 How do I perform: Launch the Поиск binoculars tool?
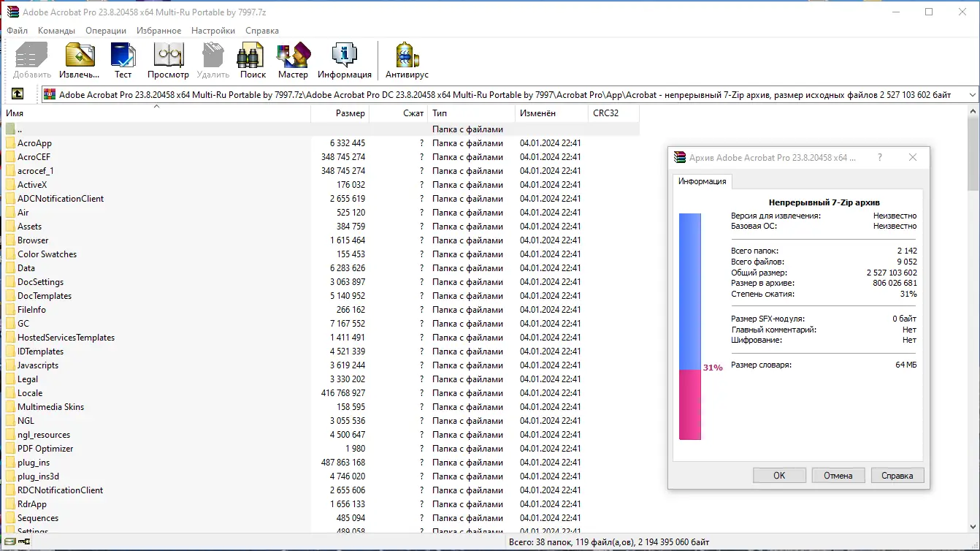pyautogui.click(x=253, y=61)
